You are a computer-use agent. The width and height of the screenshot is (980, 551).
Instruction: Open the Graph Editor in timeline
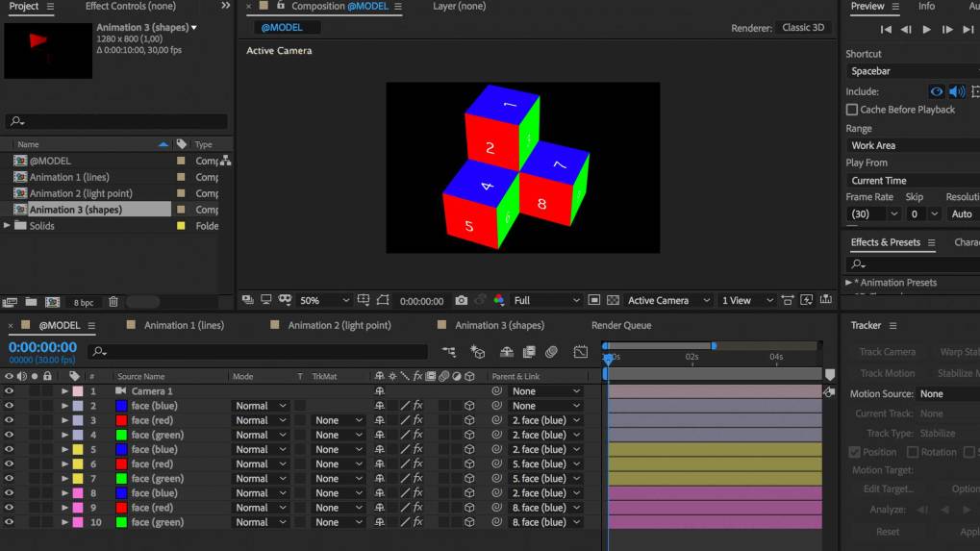[581, 352]
